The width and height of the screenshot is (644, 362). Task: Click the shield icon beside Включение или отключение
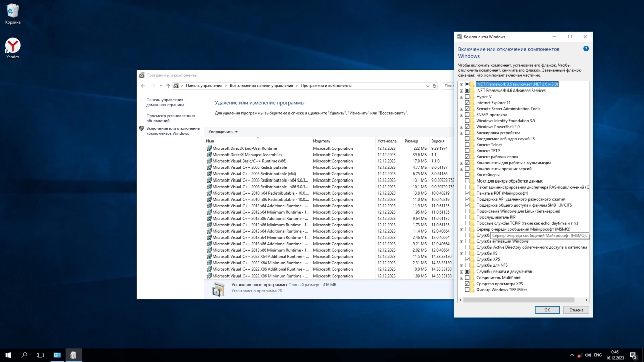coord(141,128)
